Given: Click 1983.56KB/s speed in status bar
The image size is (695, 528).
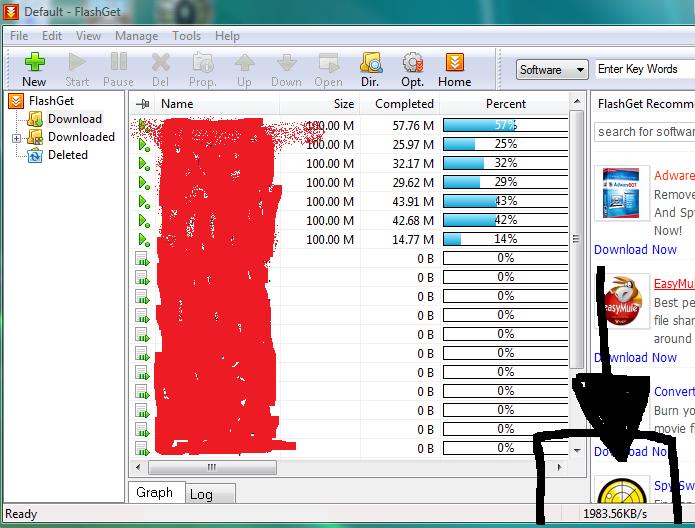Looking at the screenshot, I should pos(615,514).
